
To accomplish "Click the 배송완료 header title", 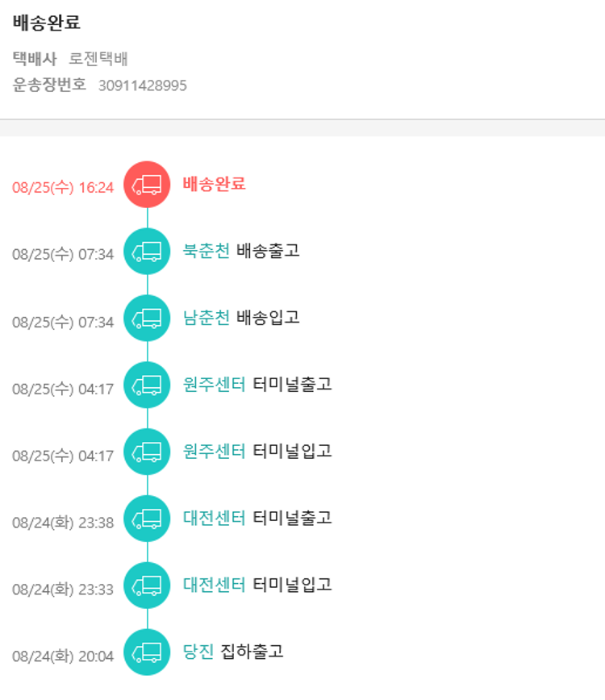I will [47, 23].
